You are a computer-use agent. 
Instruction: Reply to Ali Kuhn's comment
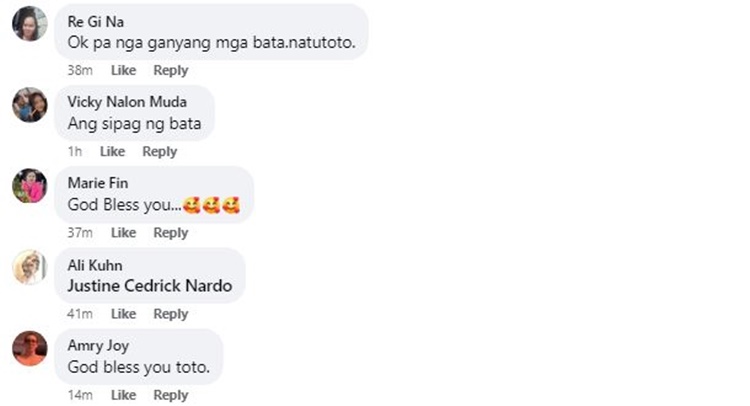pyautogui.click(x=171, y=314)
